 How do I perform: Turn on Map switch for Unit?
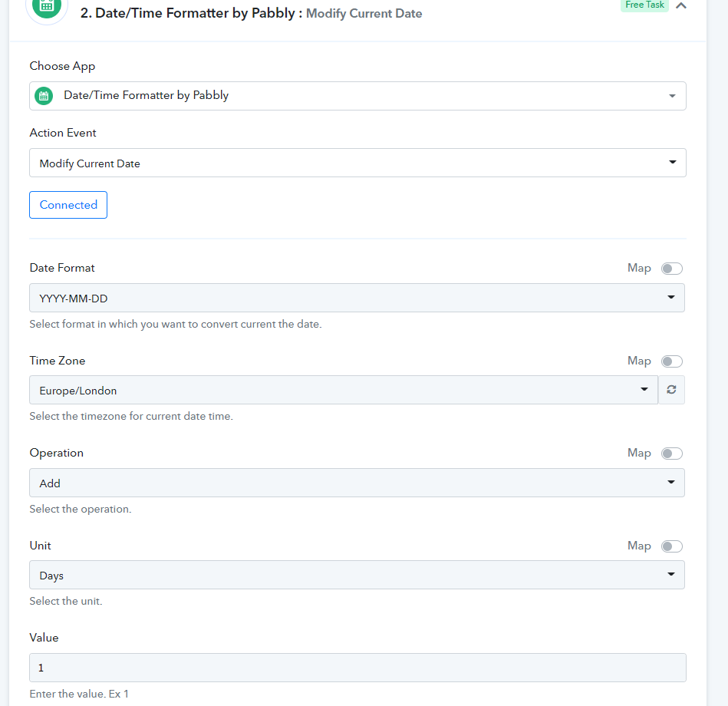pos(672,546)
